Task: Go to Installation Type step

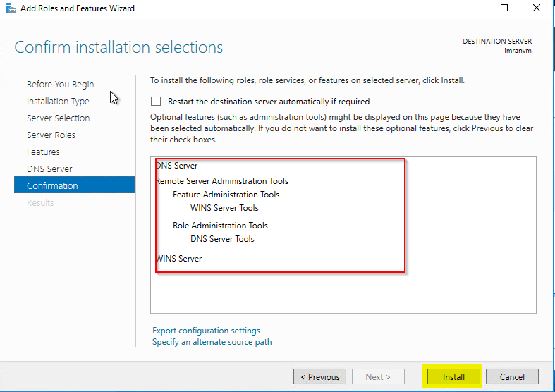Action: pos(58,101)
